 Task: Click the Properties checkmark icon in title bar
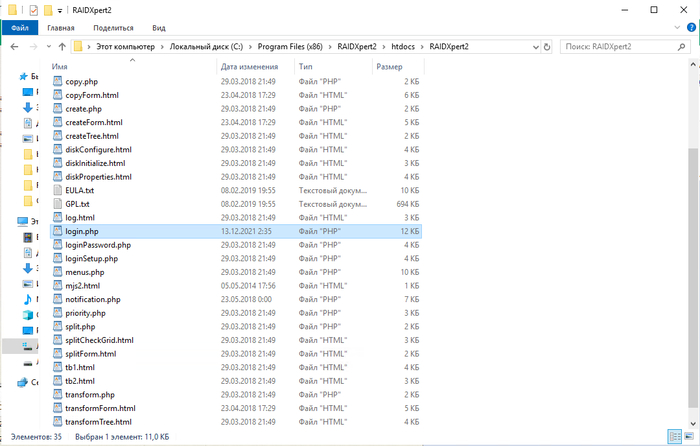[33, 10]
